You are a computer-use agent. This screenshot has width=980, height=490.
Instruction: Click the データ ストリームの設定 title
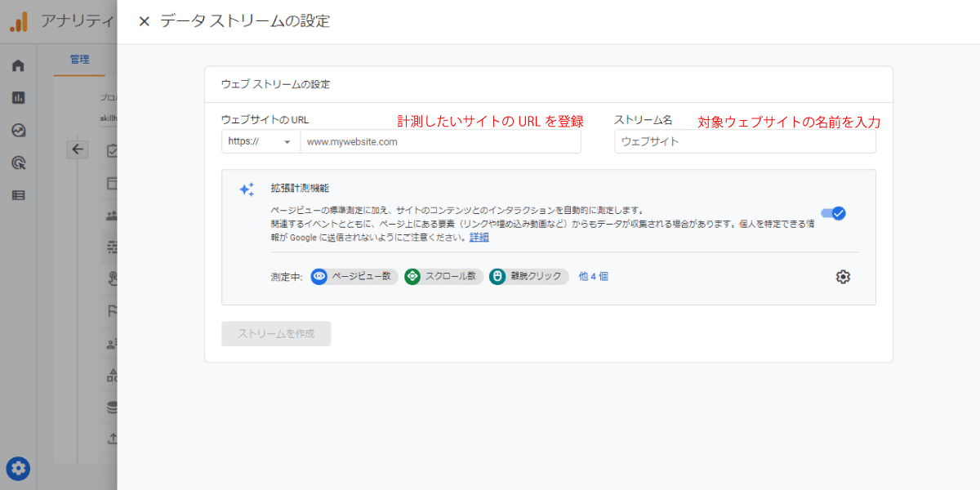coord(245,21)
